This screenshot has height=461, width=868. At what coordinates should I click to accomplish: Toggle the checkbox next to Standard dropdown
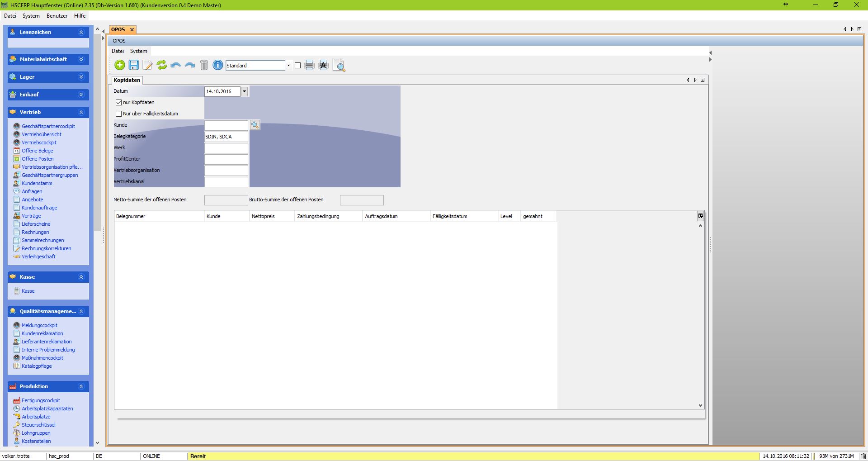point(297,66)
